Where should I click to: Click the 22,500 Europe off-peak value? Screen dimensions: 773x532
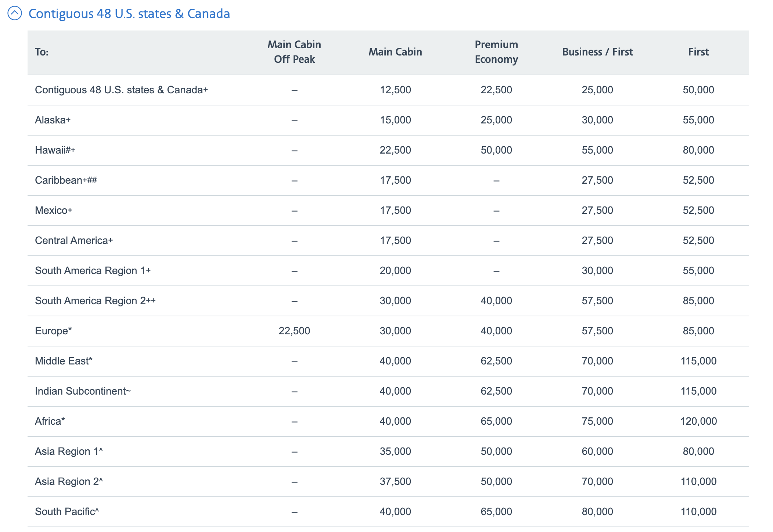pos(294,331)
